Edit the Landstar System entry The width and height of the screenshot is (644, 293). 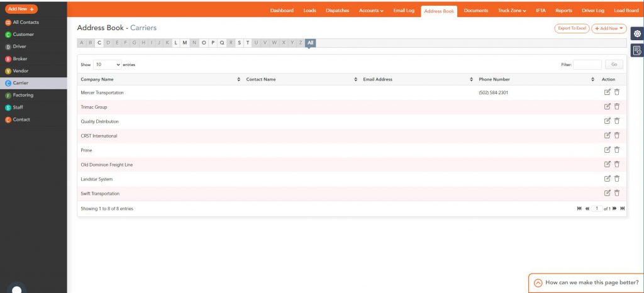607,179
